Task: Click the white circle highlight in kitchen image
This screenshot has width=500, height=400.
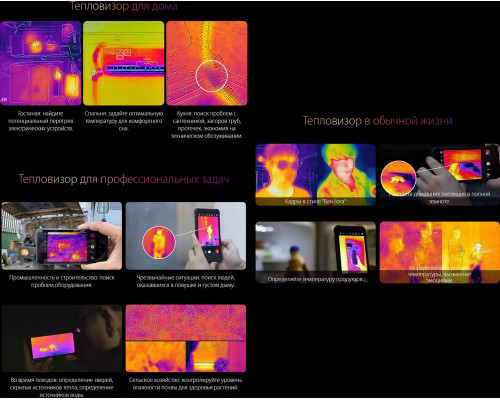Action: click(x=212, y=76)
